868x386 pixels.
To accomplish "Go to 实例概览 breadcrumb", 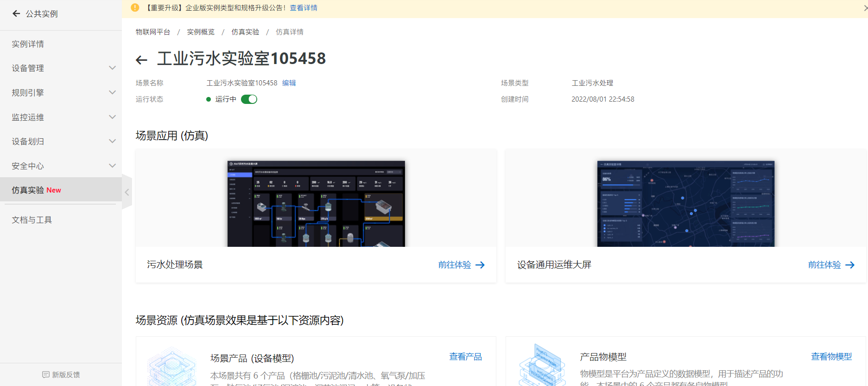I will 201,32.
